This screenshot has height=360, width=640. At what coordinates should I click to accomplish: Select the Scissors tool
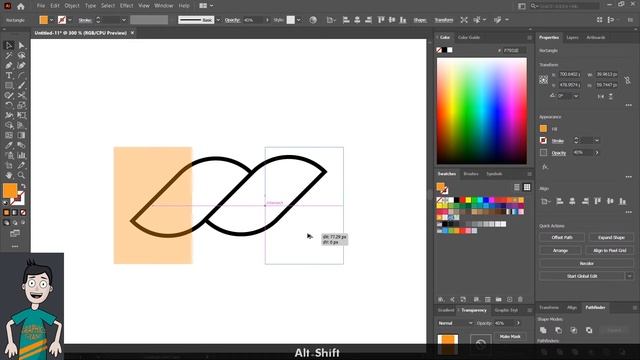tap(21, 96)
